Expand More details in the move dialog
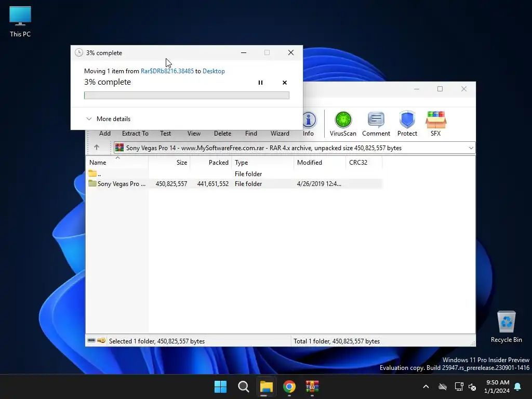The image size is (532, 399). pos(108,119)
